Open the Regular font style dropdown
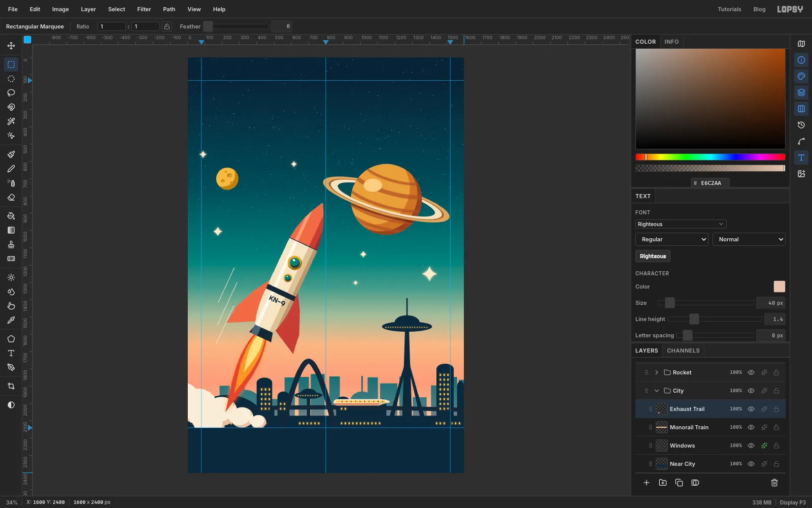Screen dimensions: 812x508 click(672, 239)
